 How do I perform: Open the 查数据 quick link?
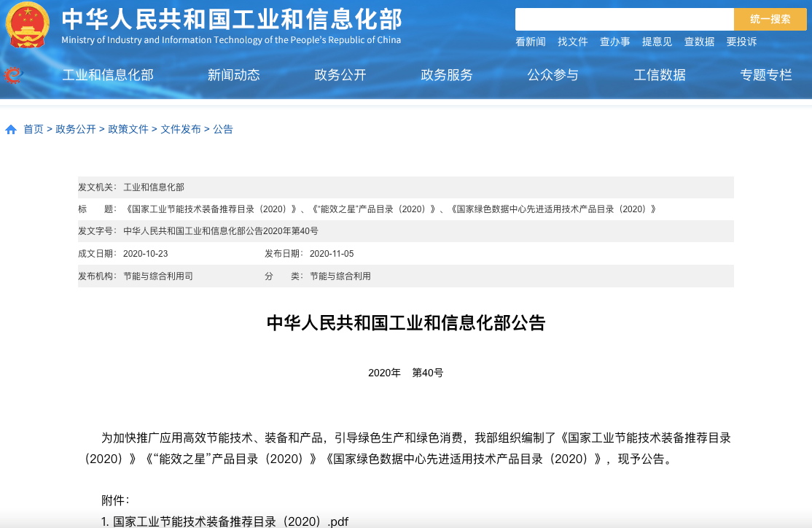click(x=699, y=42)
